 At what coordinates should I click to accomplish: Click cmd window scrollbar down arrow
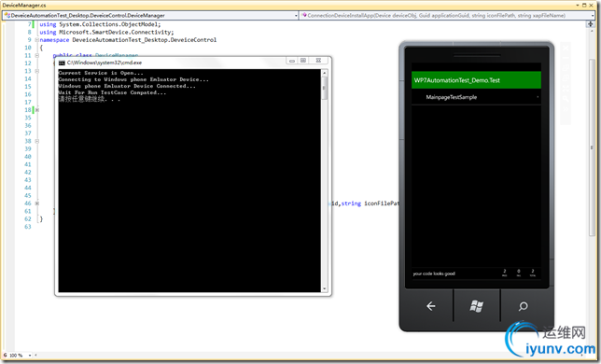(x=324, y=289)
